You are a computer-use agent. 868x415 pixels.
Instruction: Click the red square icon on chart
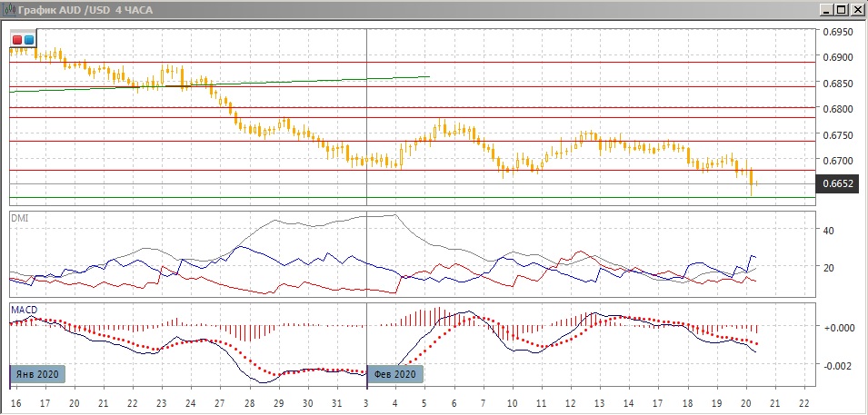17,40
